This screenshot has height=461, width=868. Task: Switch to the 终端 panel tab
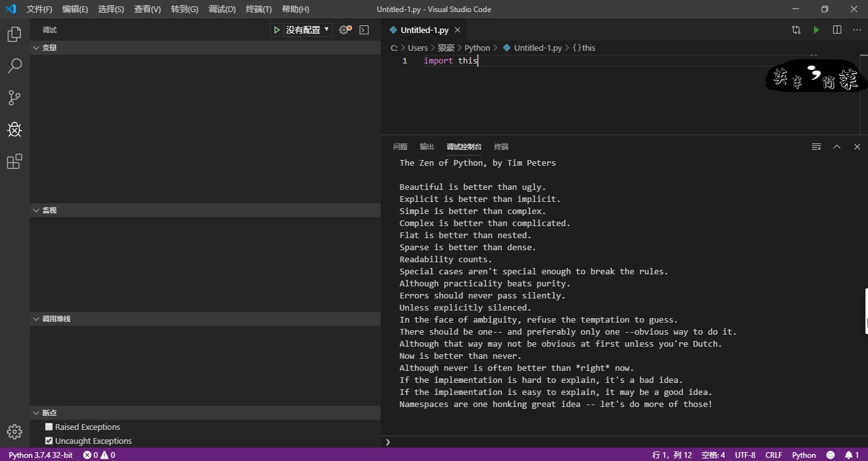click(501, 147)
